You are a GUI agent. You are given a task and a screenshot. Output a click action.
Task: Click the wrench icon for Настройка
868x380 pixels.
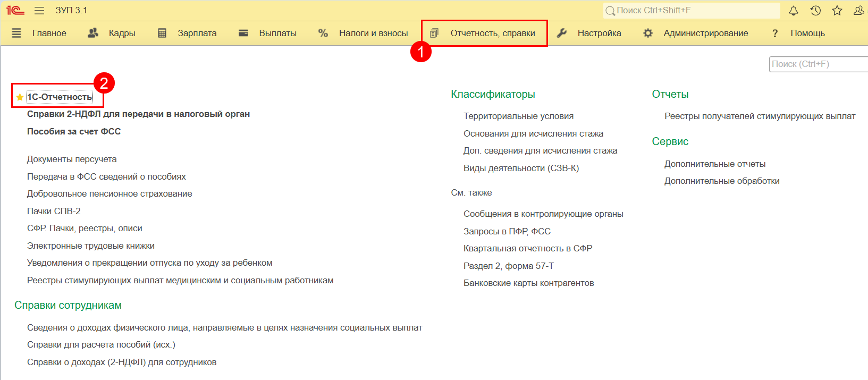coord(561,33)
